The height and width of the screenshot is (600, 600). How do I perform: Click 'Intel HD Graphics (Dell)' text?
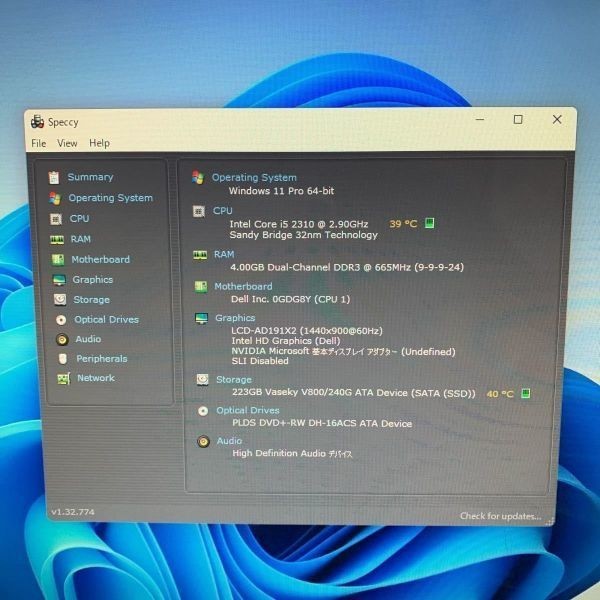click(286, 341)
